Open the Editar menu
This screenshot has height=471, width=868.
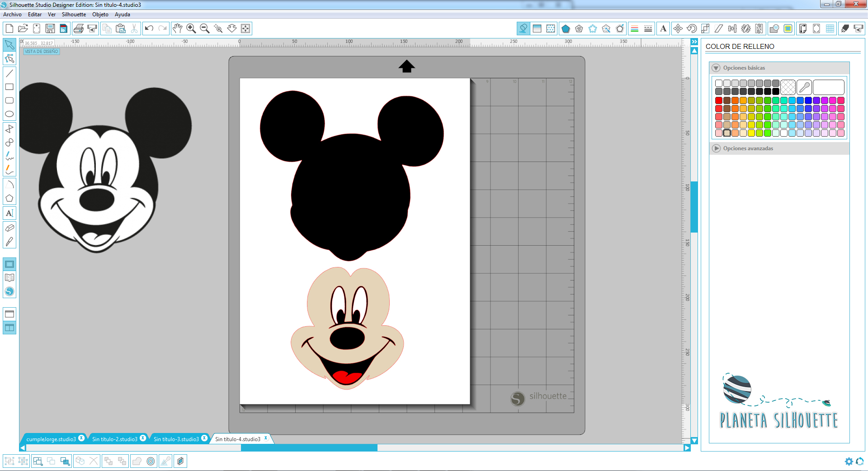point(35,14)
